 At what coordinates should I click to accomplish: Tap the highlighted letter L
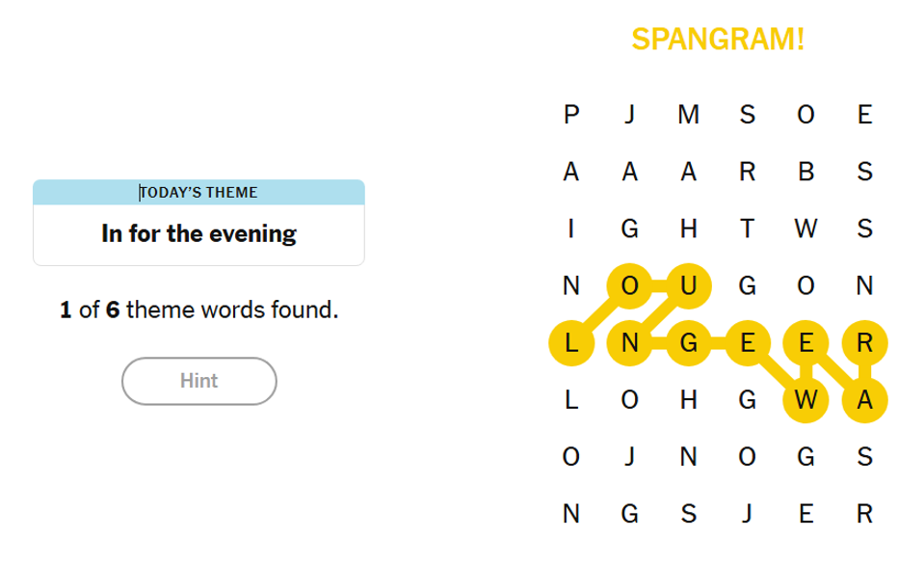[571, 343]
